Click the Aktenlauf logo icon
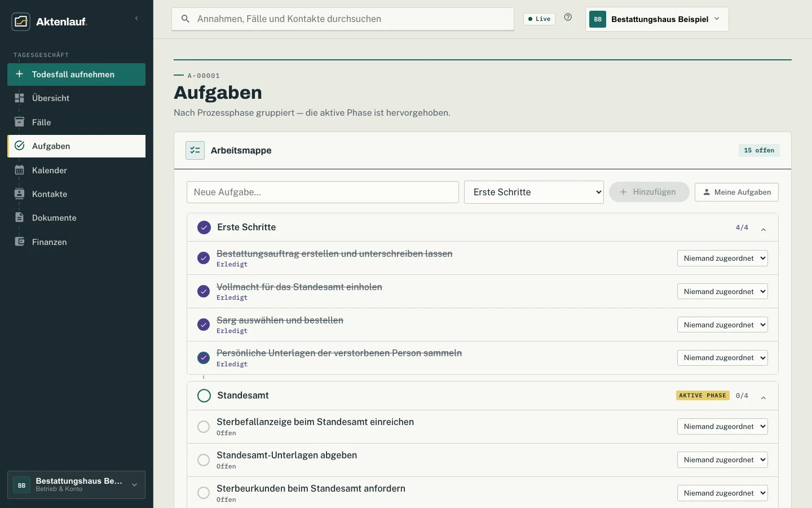 [x=21, y=21]
